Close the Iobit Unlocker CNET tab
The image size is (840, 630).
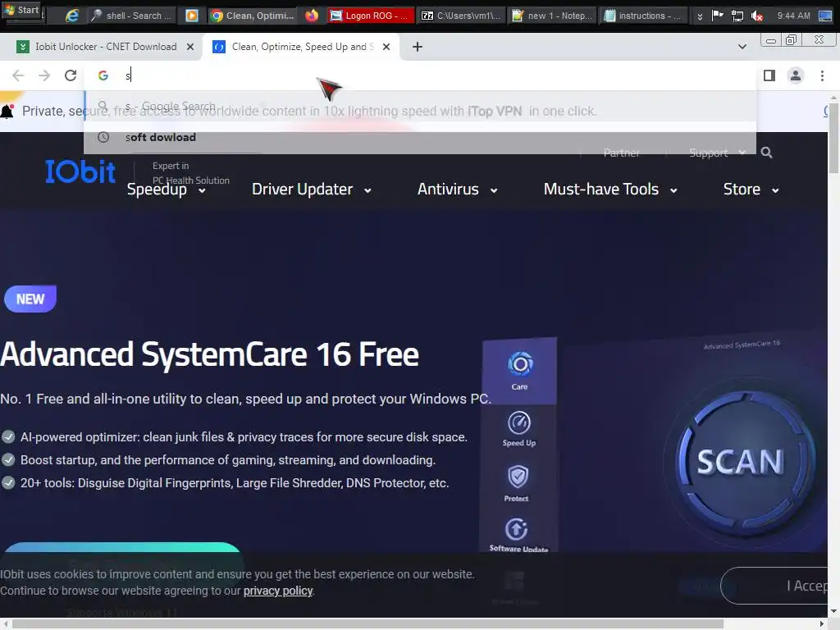point(190,47)
